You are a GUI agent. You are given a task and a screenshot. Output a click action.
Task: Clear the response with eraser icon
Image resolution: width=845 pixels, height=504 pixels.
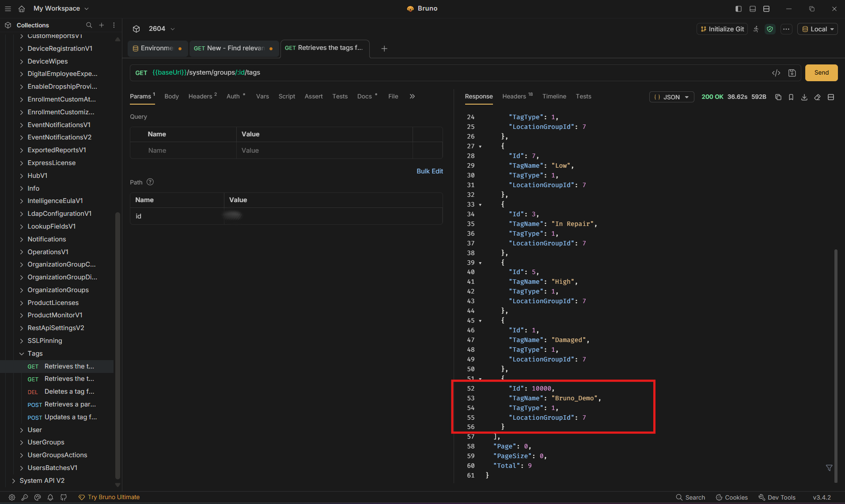pyautogui.click(x=818, y=97)
